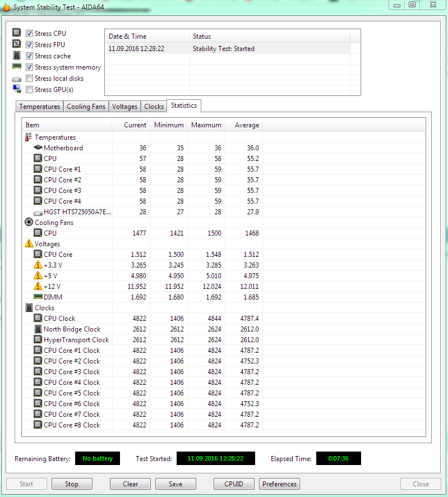Uncheck the Stress FPU checkbox
448x497 pixels.
[x=30, y=44]
